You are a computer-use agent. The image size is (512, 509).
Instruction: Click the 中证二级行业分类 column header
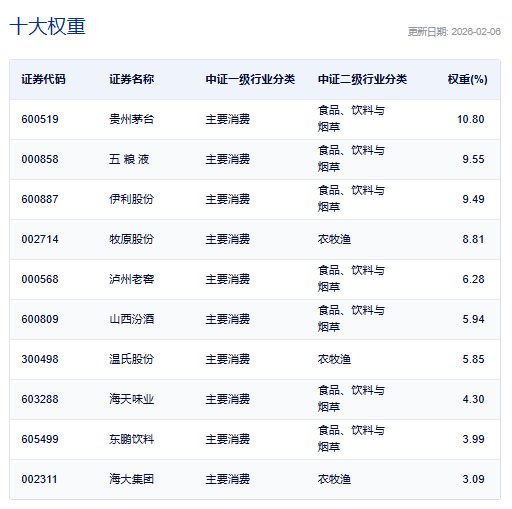pyautogui.click(x=362, y=79)
